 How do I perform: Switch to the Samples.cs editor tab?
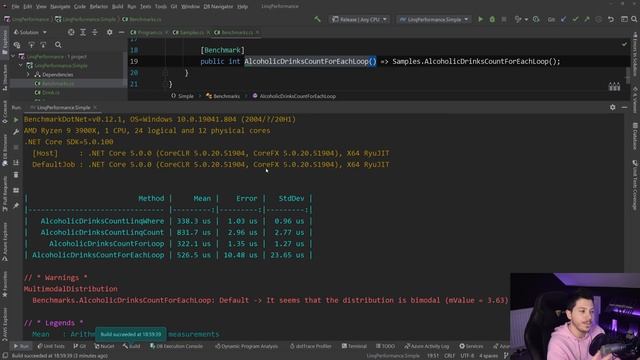point(191,32)
